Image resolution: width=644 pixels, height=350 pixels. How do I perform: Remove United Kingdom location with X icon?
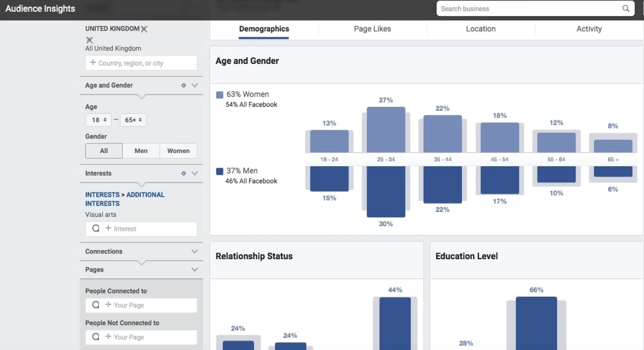pos(144,29)
